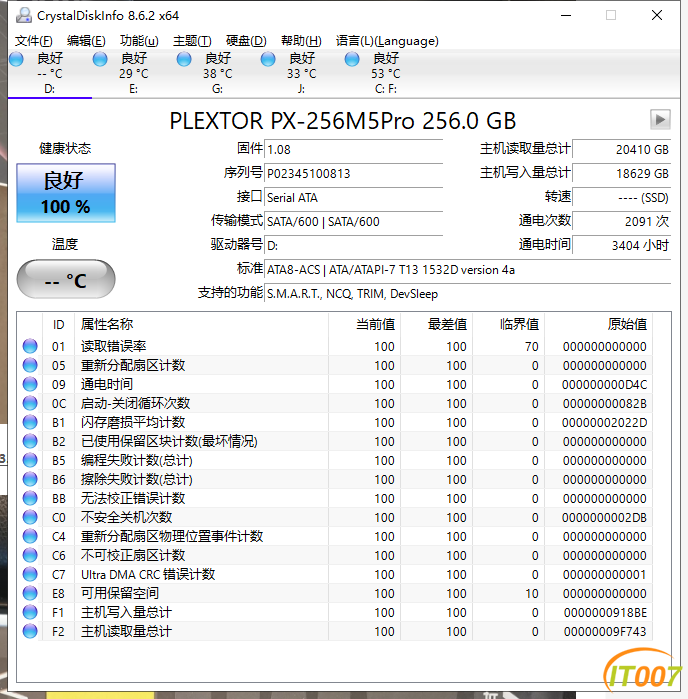Click the status orb of attribute B1 闪存磨损平均计数

pyautogui.click(x=30, y=422)
